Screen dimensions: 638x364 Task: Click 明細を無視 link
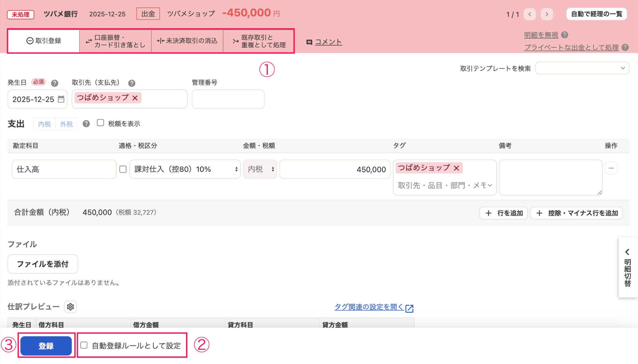(x=541, y=35)
